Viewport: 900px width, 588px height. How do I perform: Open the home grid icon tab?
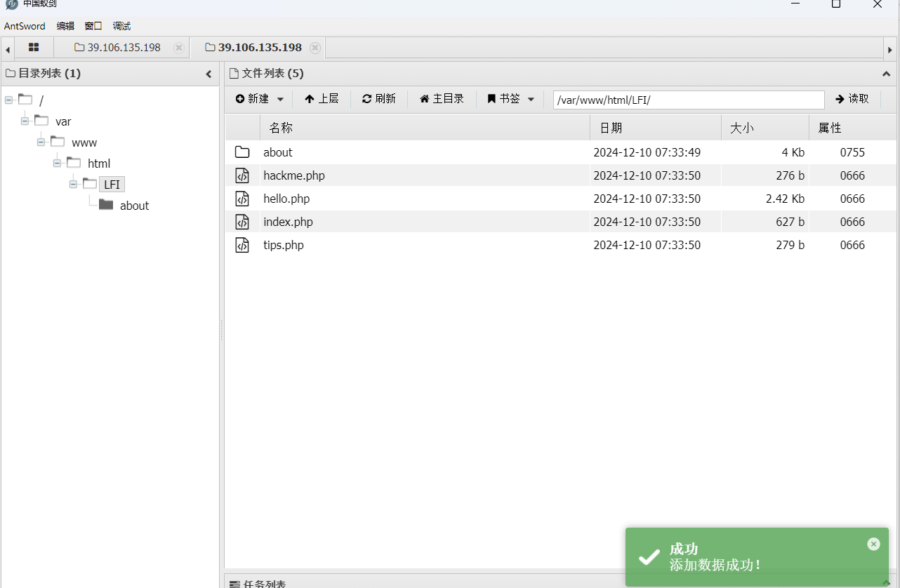tap(34, 48)
